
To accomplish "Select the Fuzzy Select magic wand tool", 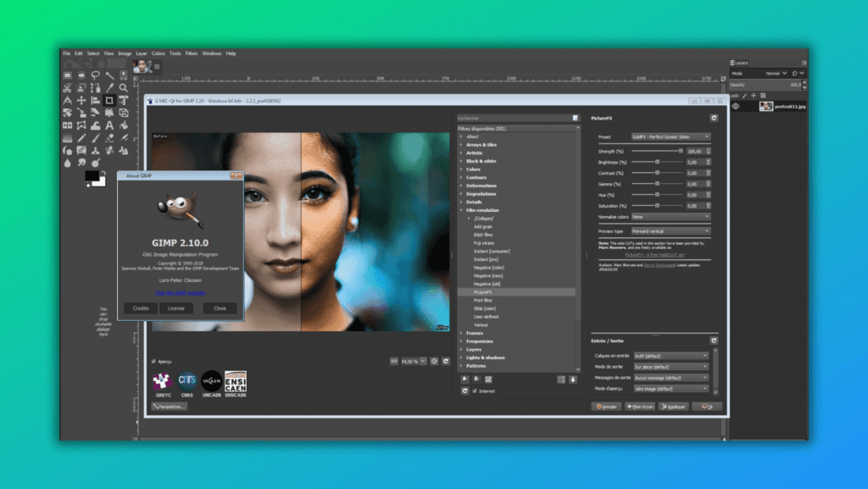I will 109,75.
